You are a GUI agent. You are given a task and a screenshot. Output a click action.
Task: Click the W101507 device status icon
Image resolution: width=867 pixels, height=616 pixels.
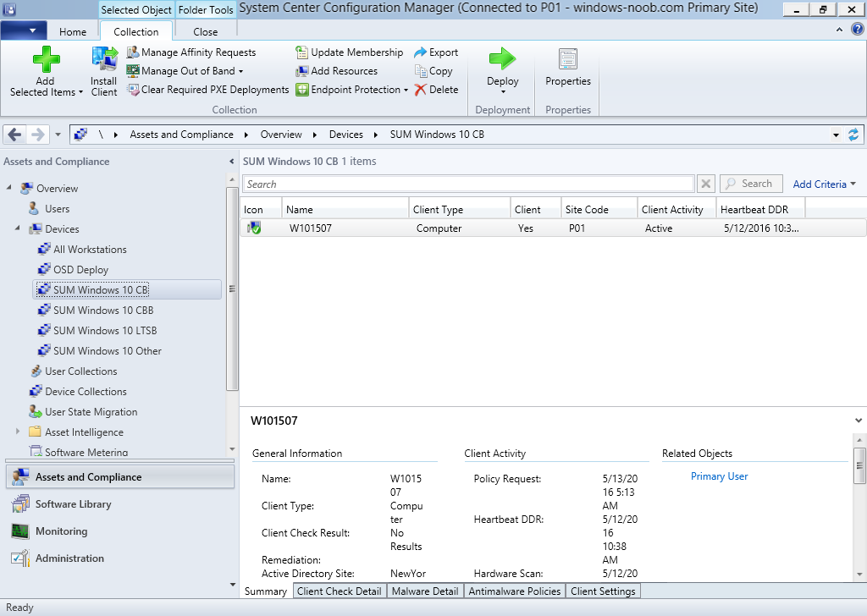[254, 228]
